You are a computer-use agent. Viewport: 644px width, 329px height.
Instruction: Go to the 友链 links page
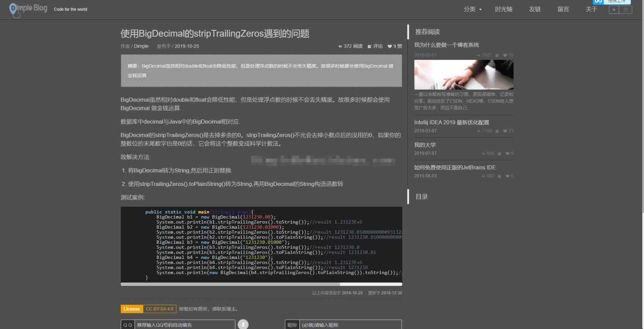click(x=535, y=9)
